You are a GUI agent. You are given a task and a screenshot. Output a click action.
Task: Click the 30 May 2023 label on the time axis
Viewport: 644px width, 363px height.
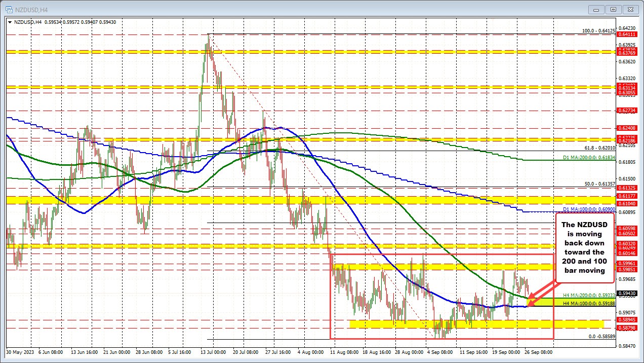click(x=20, y=352)
